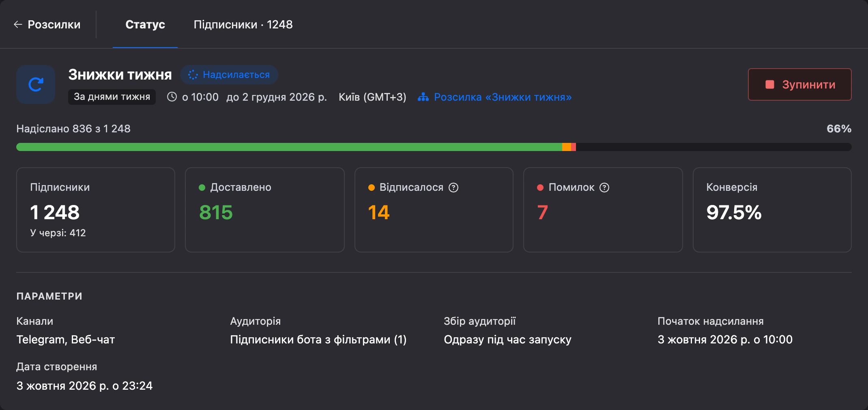868x410 pixels.
Task: Click the orange segment of progress bar
Action: [567, 147]
